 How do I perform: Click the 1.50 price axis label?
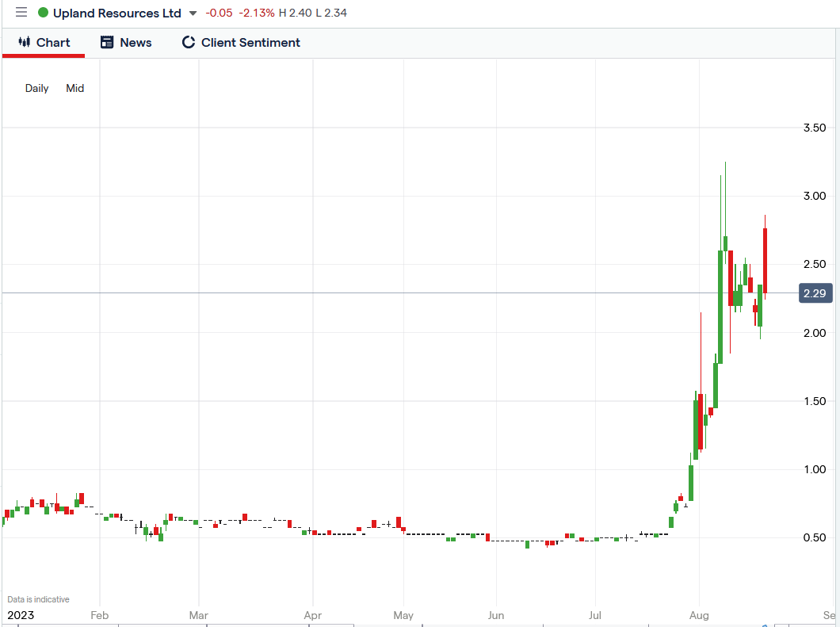pyautogui.click(x=815, y=401)
